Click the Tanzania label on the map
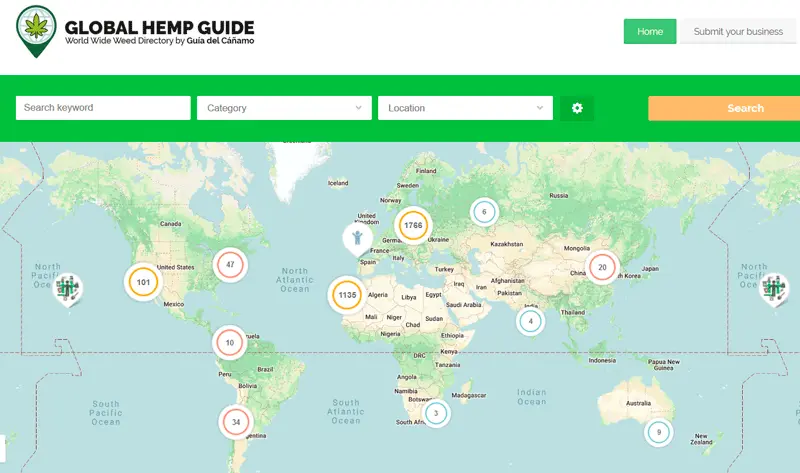Viewport: 800px width, 473px height. pos(447,365)
